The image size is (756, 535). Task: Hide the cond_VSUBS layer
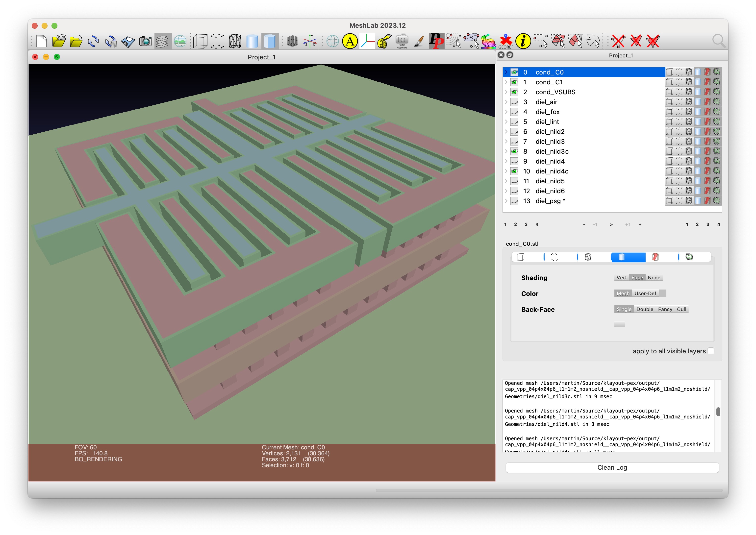pos(514,92)
